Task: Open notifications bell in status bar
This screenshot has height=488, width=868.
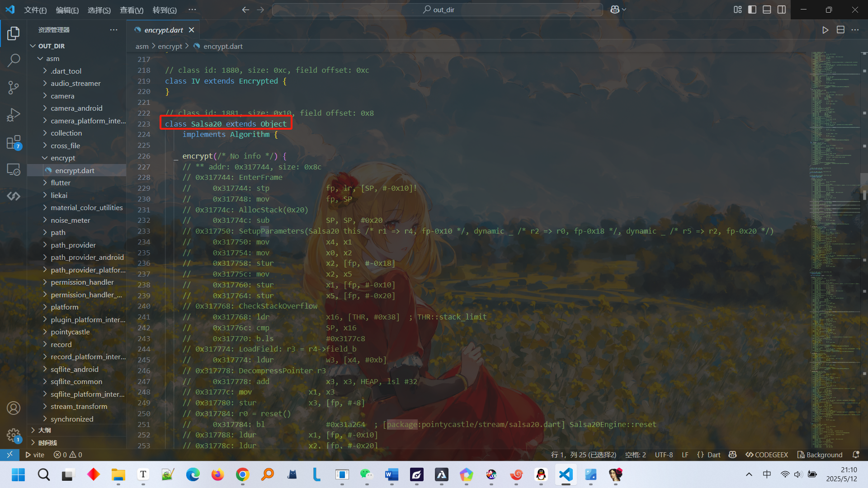Action: click(x=856, y=455)
